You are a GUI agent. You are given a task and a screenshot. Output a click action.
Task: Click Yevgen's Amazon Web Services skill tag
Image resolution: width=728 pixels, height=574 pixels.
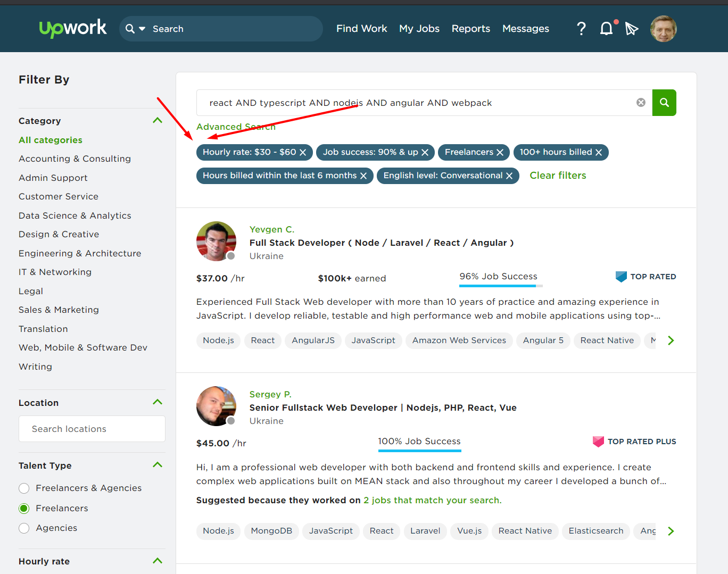(x=459, y=340)
